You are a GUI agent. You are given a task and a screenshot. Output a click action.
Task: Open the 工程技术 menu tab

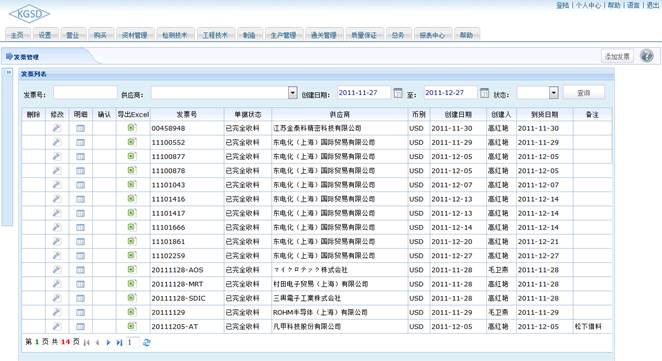coord(215,35)
